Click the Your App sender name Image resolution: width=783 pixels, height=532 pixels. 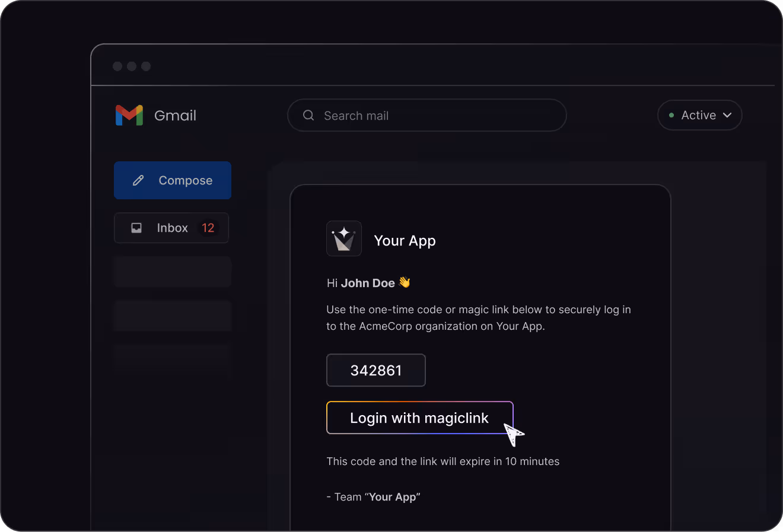[x=405, y=240]
